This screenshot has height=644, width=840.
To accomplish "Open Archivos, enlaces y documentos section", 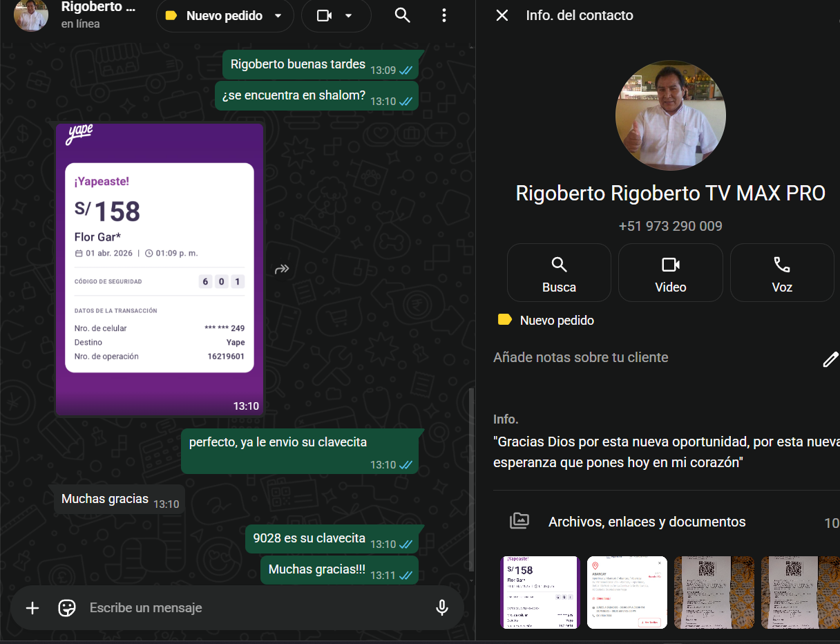I will coord(647,522).
